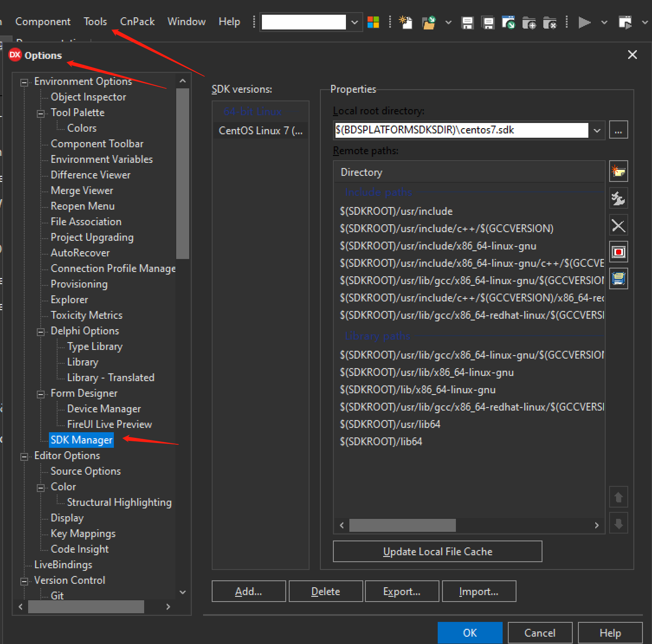Expand Local root directory dropdown
This screenshot has width=652, height=644.
pos(597,130)
